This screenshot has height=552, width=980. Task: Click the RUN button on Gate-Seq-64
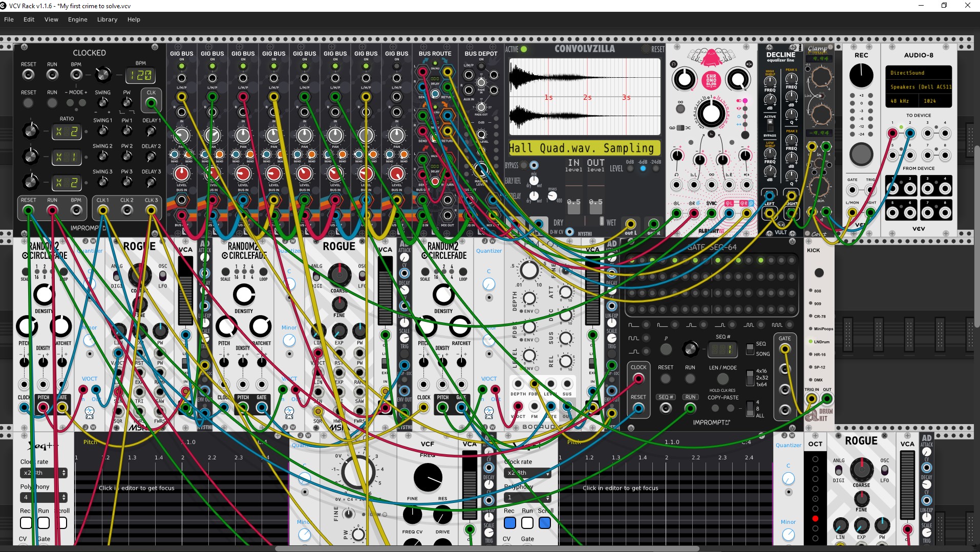690,379
